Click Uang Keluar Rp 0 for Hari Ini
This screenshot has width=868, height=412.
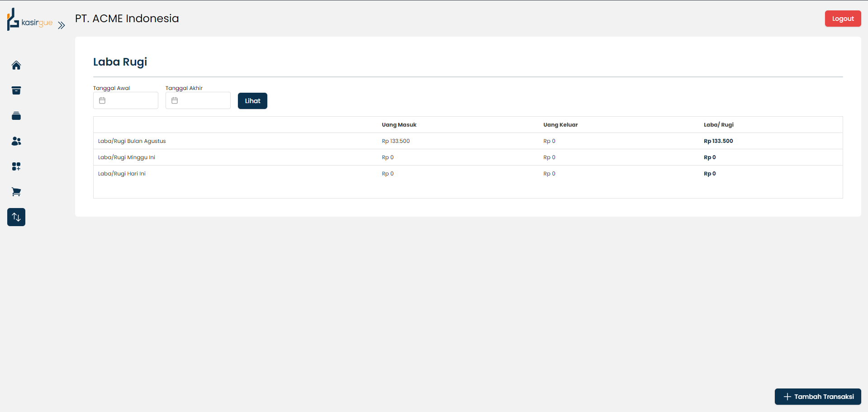[x=549, y=174]
